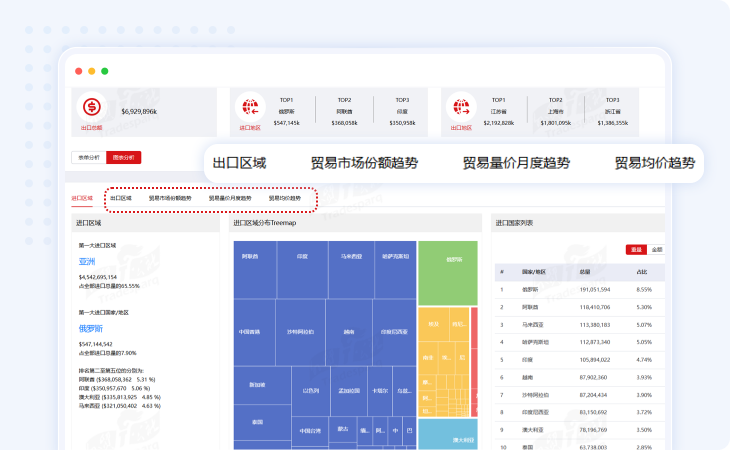Select the red 图表分析 toggle button
730x450 pixels.
click(124, 157)
